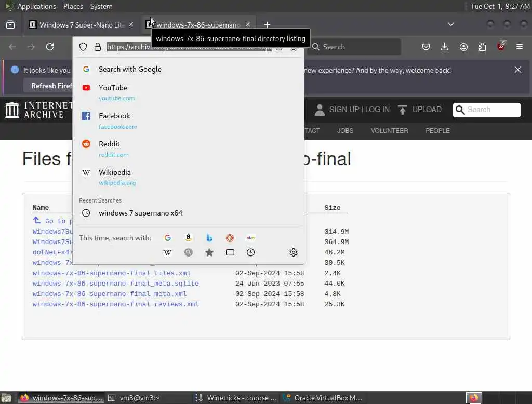Select Reddit shortcut in dropdown

click(x=188, y=149)
